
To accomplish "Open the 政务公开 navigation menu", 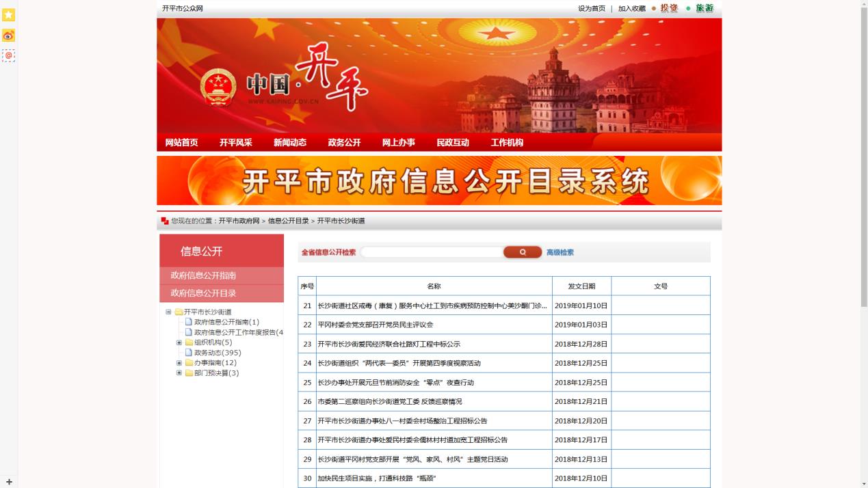I will click(344, 143).
